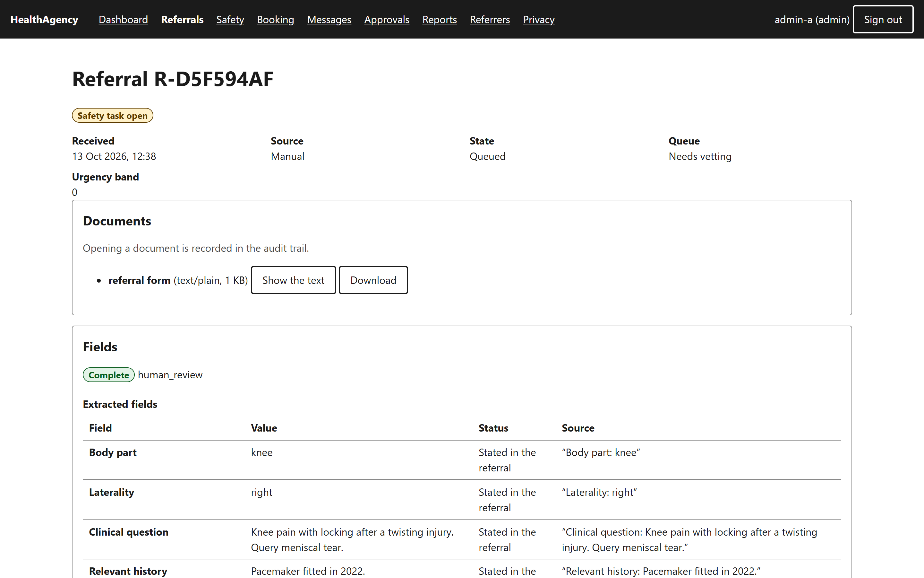This screenshot has width=924, height=578.
Task: Select the Referral R-D5F594AF heading
Action: [173, 79]
